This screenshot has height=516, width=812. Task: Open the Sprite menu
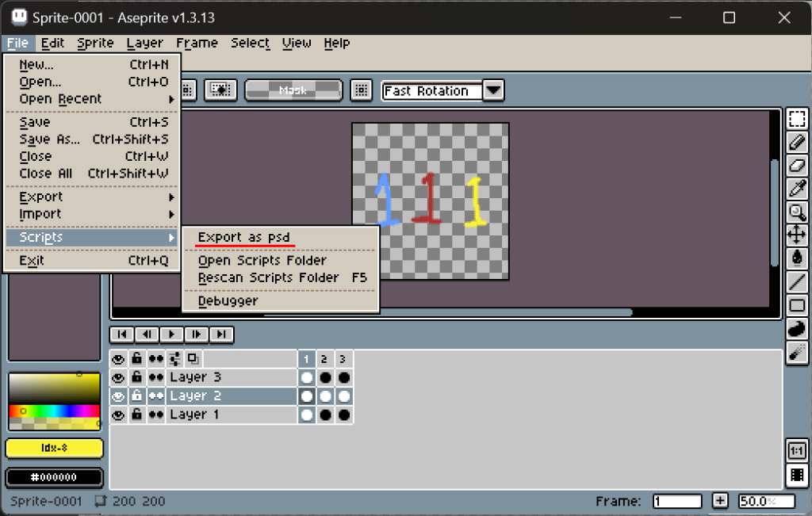coord(95,43)
